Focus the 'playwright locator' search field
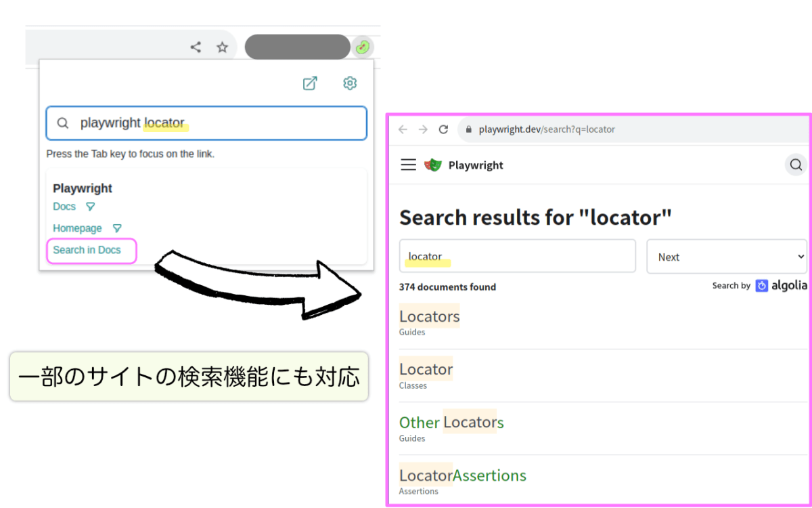Image resolution: width=812 pixels, height=508 pixels. (x=206, y=123)
